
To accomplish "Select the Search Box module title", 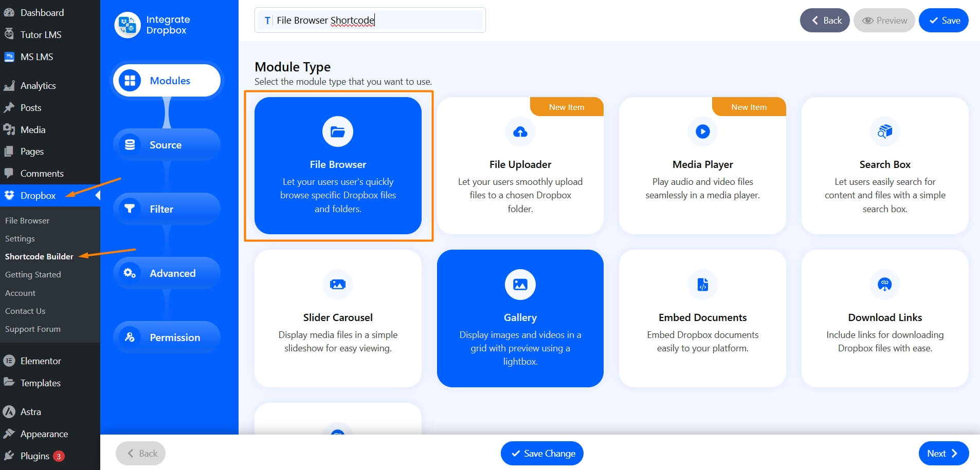I will point(885,164).
